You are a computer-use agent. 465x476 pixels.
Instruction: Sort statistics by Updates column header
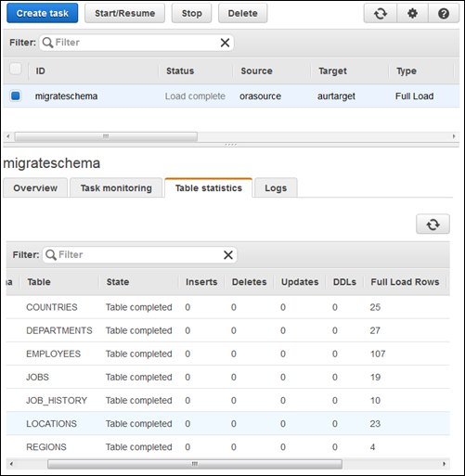[x=300, y=282]
